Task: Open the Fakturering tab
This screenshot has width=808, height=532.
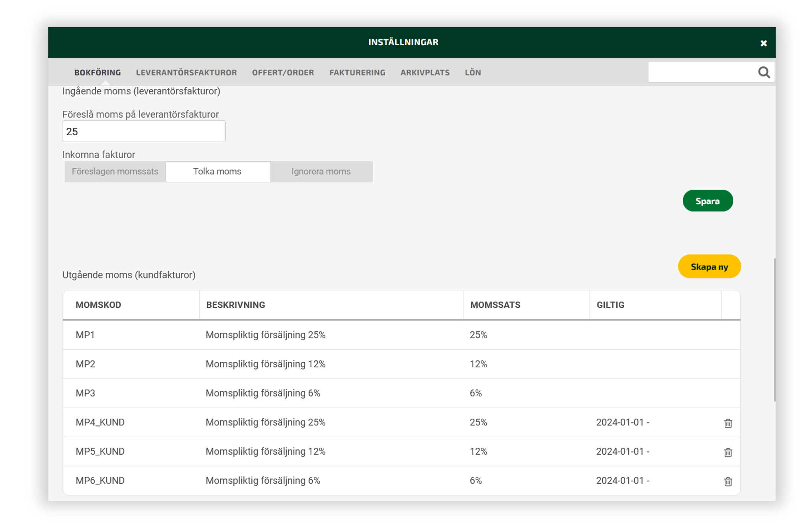Action: click(357, 73)
